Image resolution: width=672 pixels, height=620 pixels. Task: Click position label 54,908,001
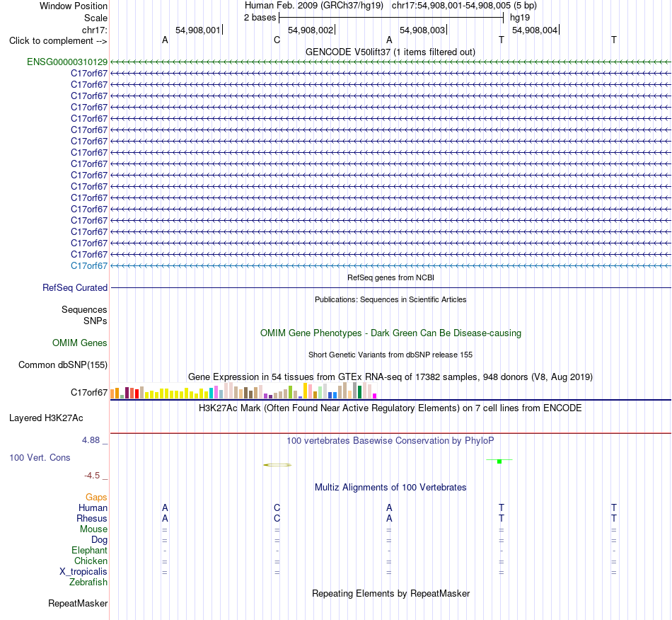(197, 30)
